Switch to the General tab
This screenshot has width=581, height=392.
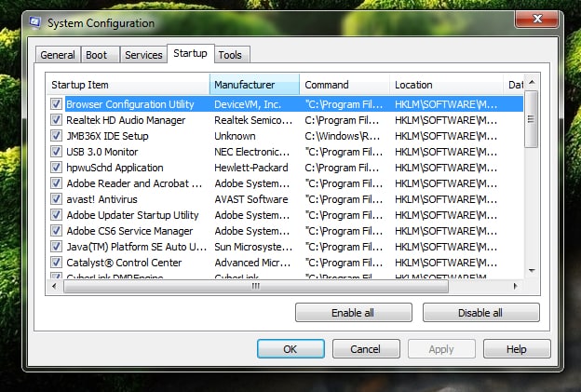58,55
